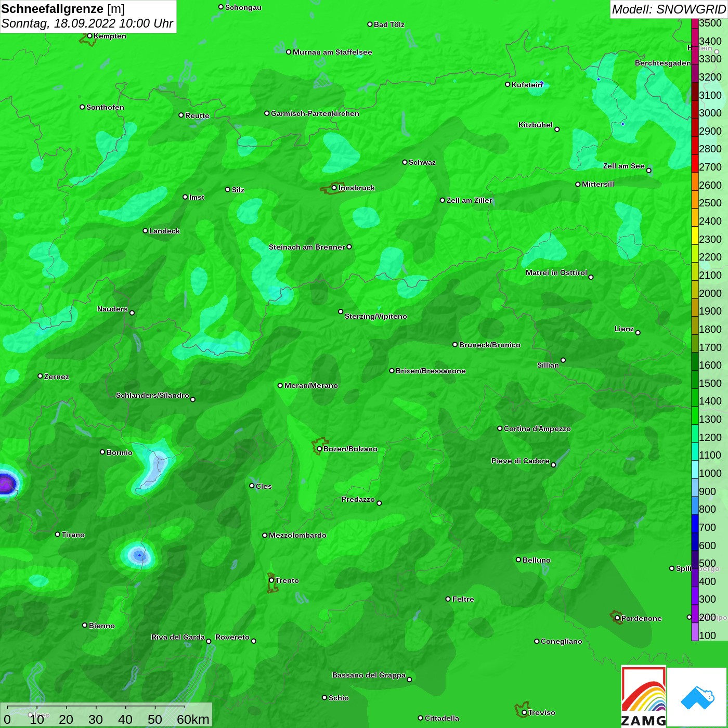Click the Bienno label
This screenshot has width=728, height=728.
click(102, 626)
